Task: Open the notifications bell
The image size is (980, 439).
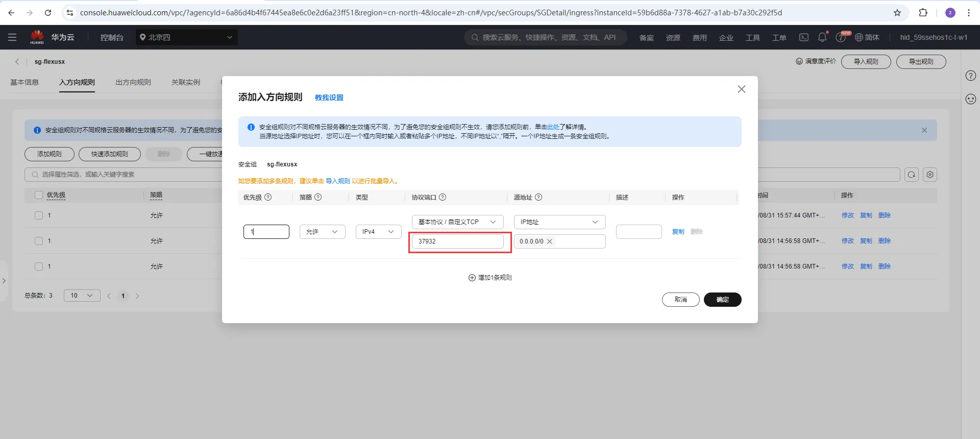Action: (x=822, y=37)
